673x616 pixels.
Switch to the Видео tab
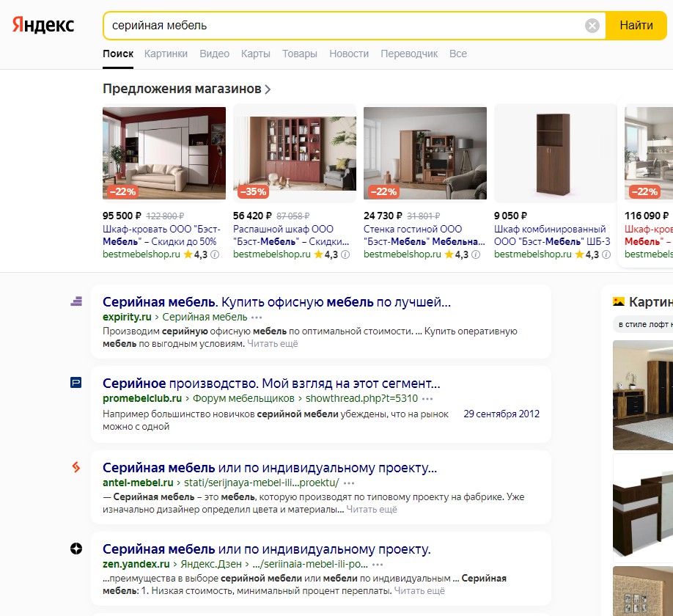214,54
